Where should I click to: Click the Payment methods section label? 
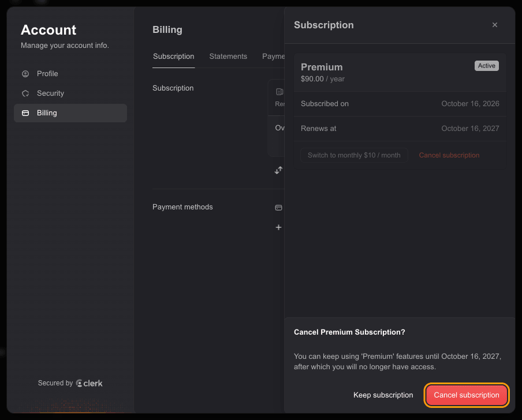click(182, 207)
